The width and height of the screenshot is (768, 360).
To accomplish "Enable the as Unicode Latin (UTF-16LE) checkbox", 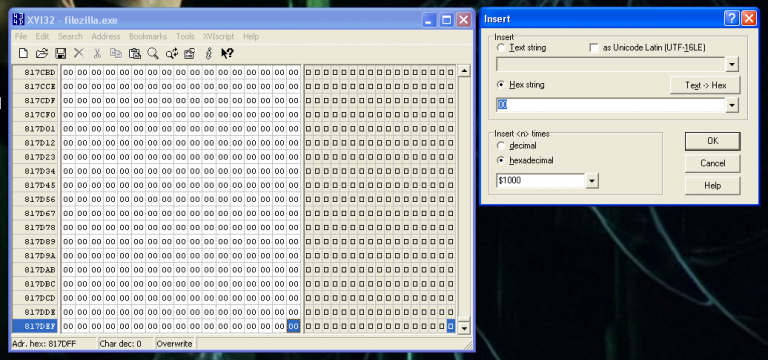I will tap(594, 48).
